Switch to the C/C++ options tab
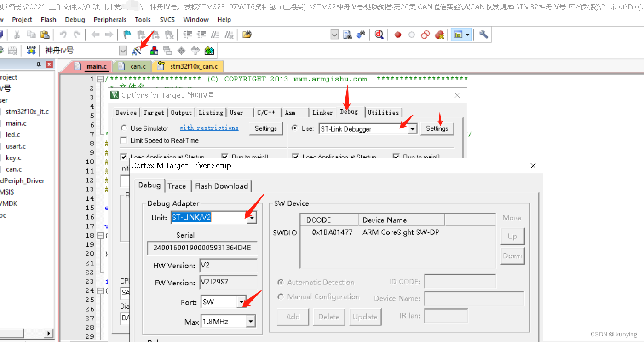The height and width of the screenshot is (342, 644). coord(266,112)
